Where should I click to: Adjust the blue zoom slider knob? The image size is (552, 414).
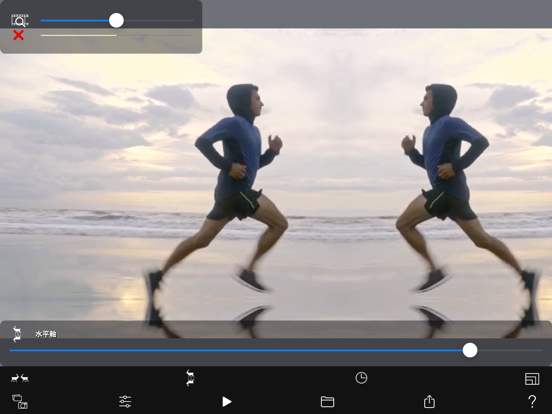pyautogui.click(x=116, y=20)
